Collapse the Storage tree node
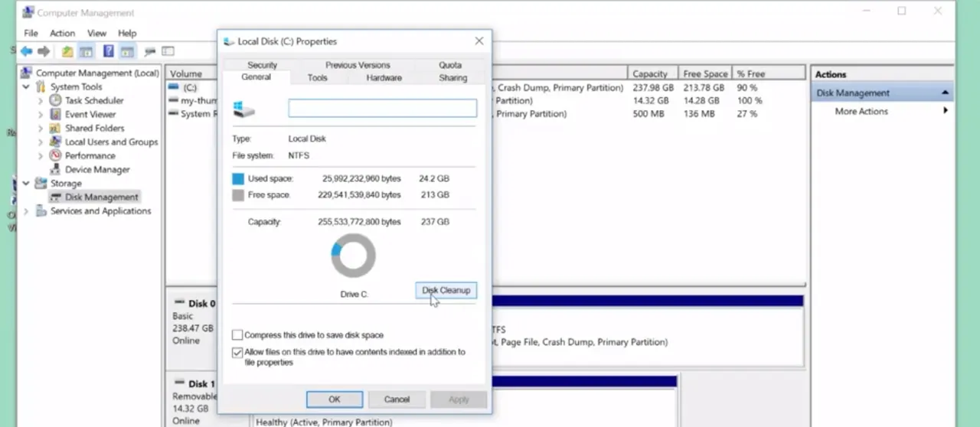Image resolution: width=980 pixels, height=427 pixels. tap(27, 183)
